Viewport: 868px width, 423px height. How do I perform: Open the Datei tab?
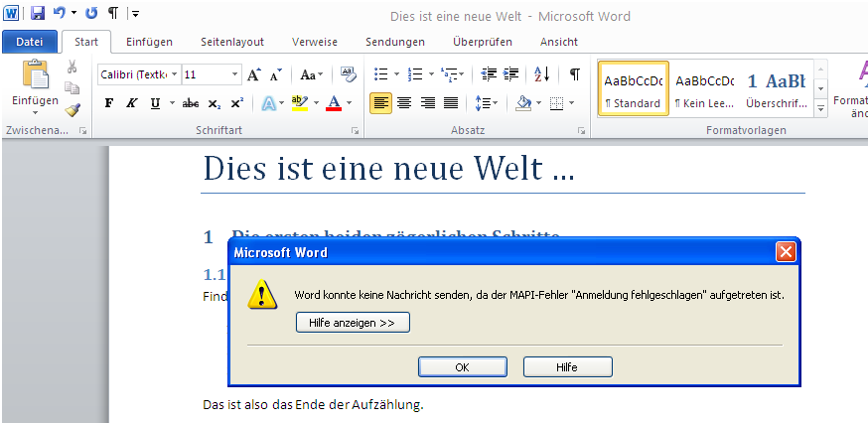pos(30,42)
